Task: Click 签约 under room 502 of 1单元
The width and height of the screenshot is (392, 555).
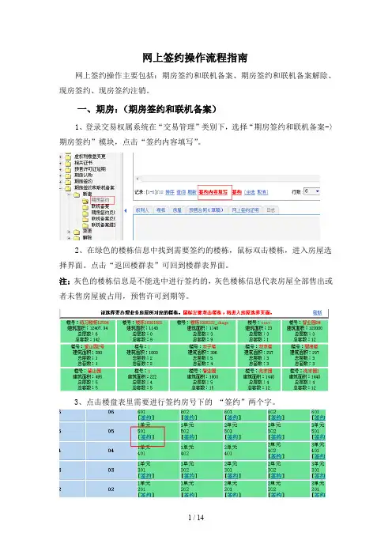Action: [x=189, y=437]
